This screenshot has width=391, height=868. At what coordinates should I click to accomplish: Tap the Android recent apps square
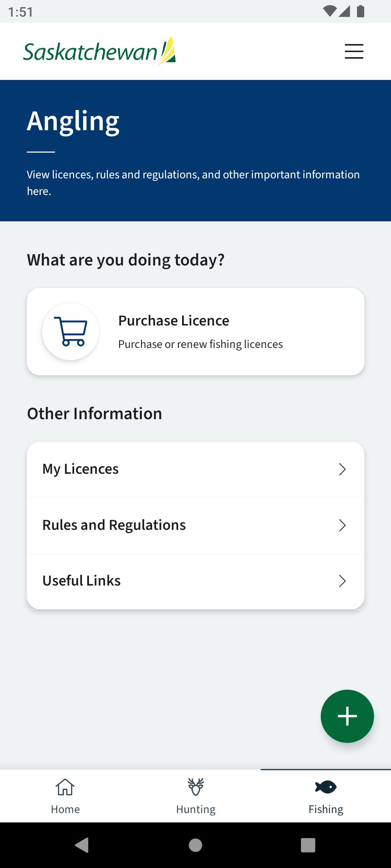click(x=308, y=845)
